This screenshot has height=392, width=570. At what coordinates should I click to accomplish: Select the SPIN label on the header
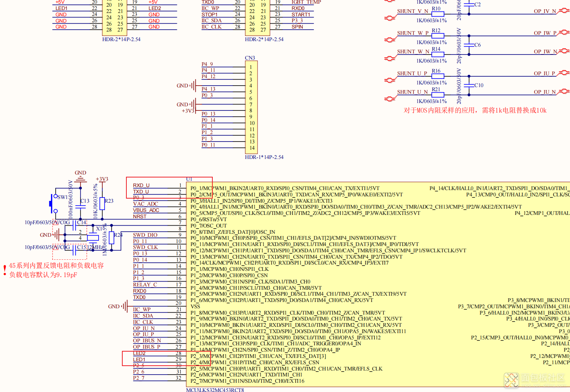point(297,27)
